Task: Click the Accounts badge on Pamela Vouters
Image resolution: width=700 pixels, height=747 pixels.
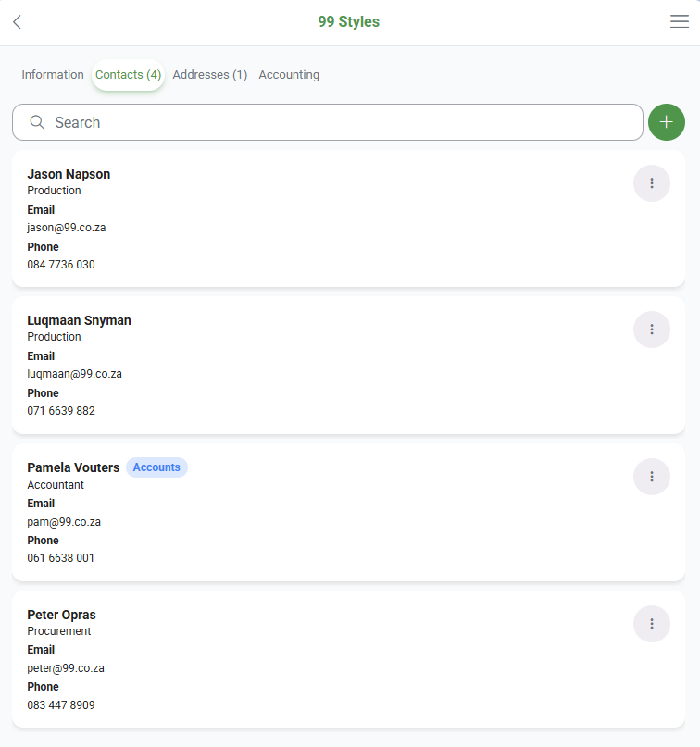Action: coord(156,467)
